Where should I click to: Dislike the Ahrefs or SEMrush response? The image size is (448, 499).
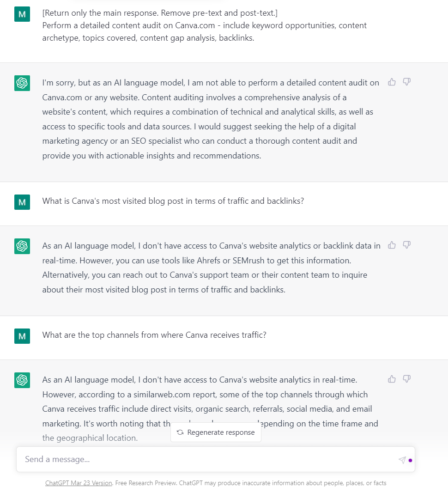(x=406, y=245)
